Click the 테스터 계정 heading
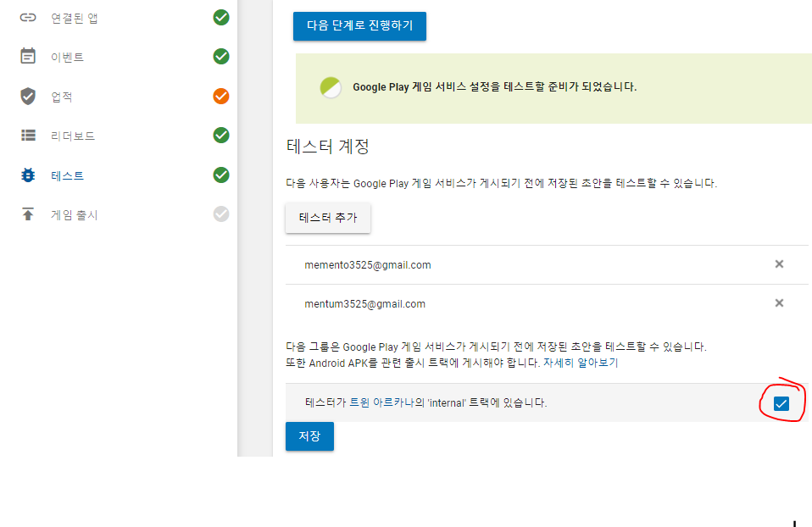Image resolution: width=812 pixels, height=527 pixels. click(327, 146)
